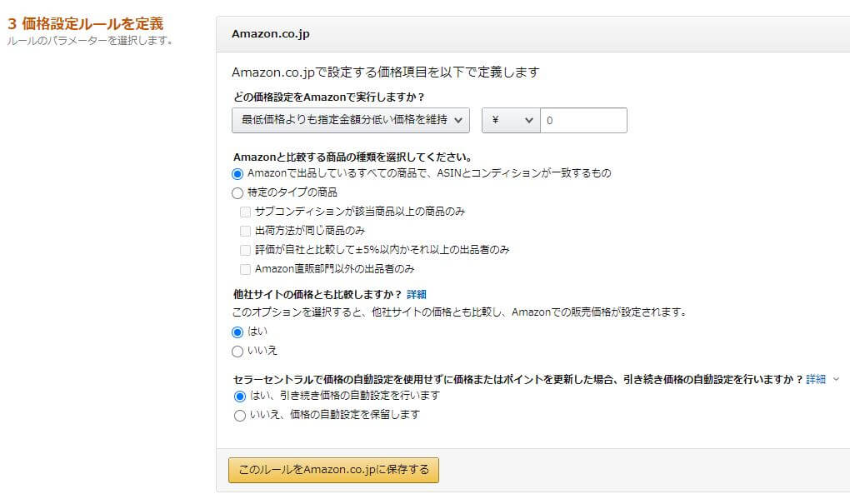Click the Amazon.co.jp panel header

(x=532, y=34)
